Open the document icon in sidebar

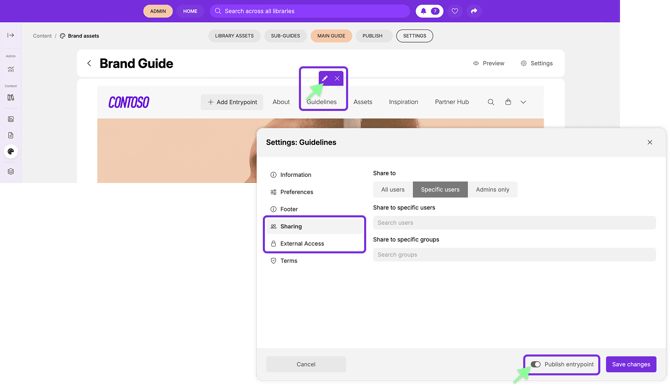(x=11, y=136)
